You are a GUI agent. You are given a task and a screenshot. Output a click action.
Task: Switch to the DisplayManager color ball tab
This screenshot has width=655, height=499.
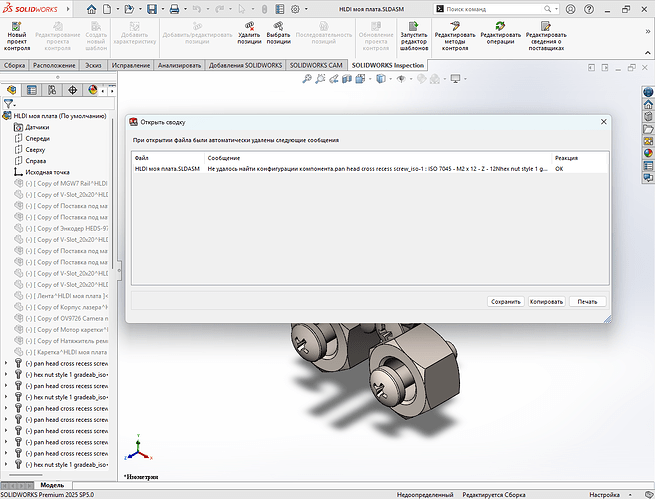92,90
